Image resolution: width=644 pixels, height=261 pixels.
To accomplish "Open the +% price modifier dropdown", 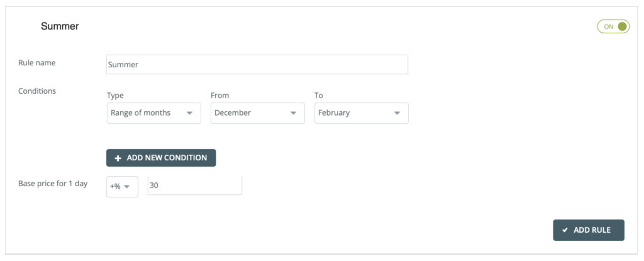I will [x=122, y=186].
